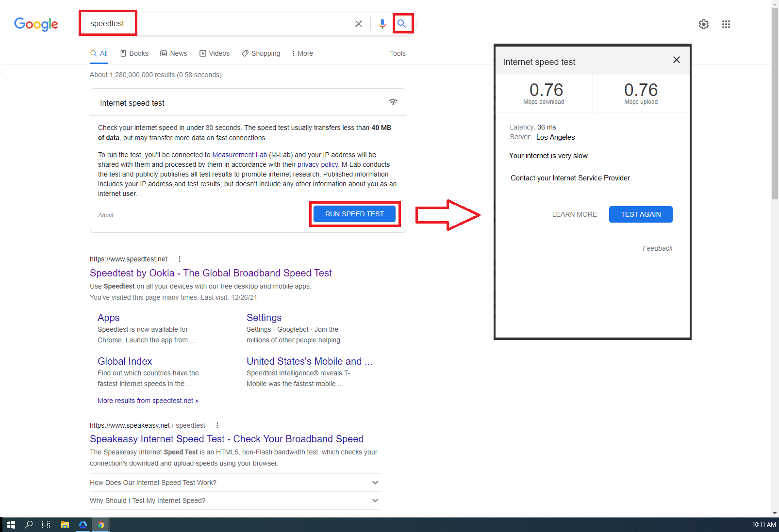Open the Measurement Lab link
The image size is (779, 532).
tap(240, 155)
